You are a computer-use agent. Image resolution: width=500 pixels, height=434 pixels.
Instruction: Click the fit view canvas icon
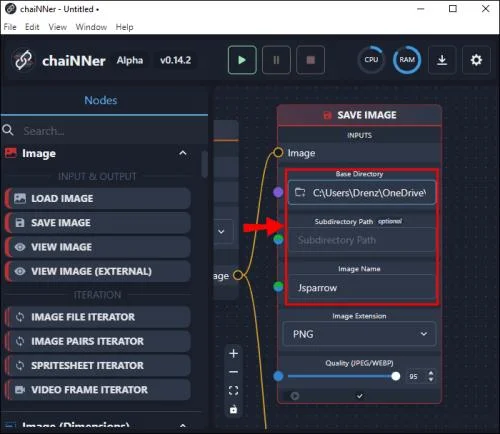click(234, 390)
